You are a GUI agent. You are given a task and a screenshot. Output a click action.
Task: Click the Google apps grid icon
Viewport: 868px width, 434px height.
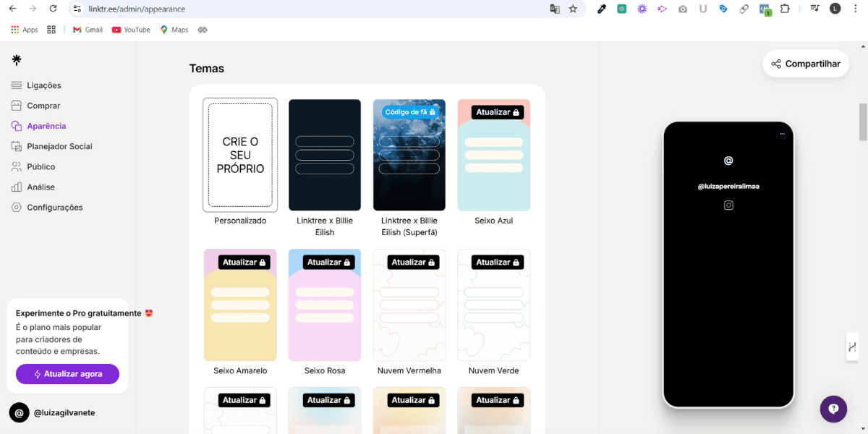point(14,29)
